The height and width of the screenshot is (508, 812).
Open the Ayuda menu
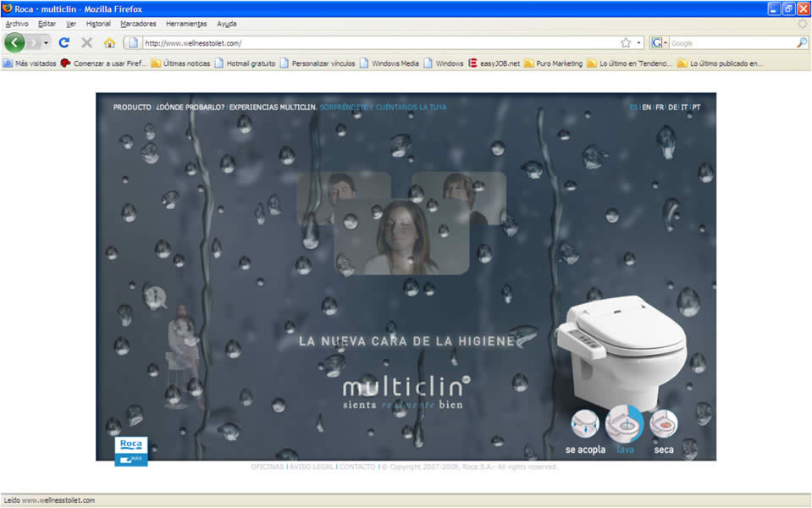click(226, 24)
